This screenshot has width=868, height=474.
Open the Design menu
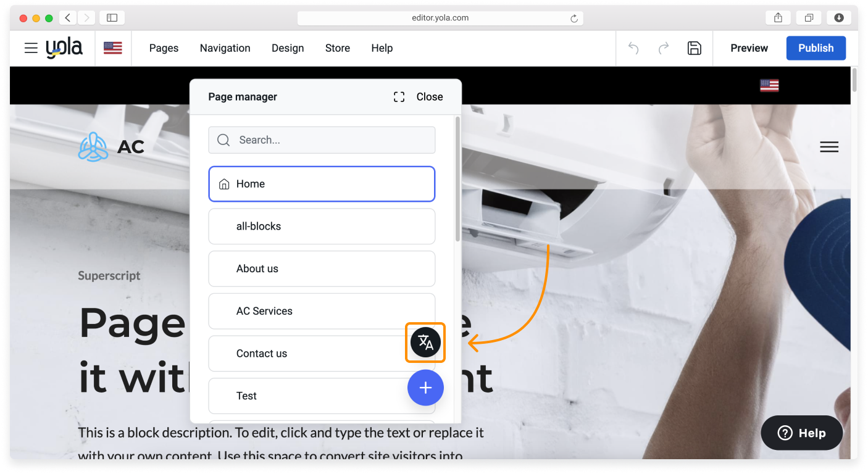pos(288,48)
